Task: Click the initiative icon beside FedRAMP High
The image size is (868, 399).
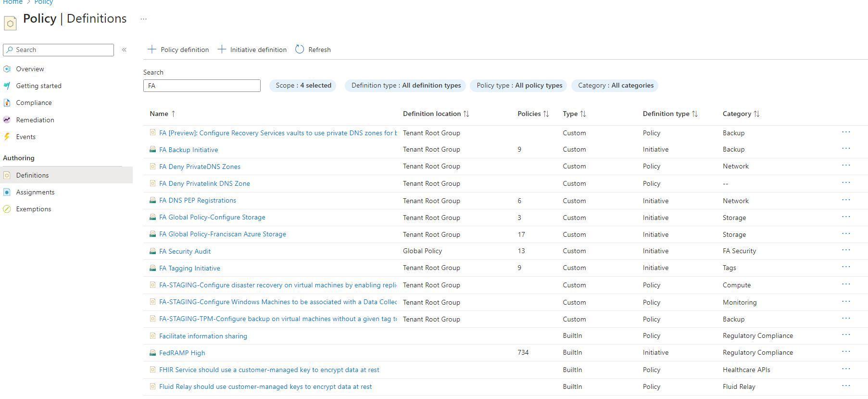Action: point(152,352)
